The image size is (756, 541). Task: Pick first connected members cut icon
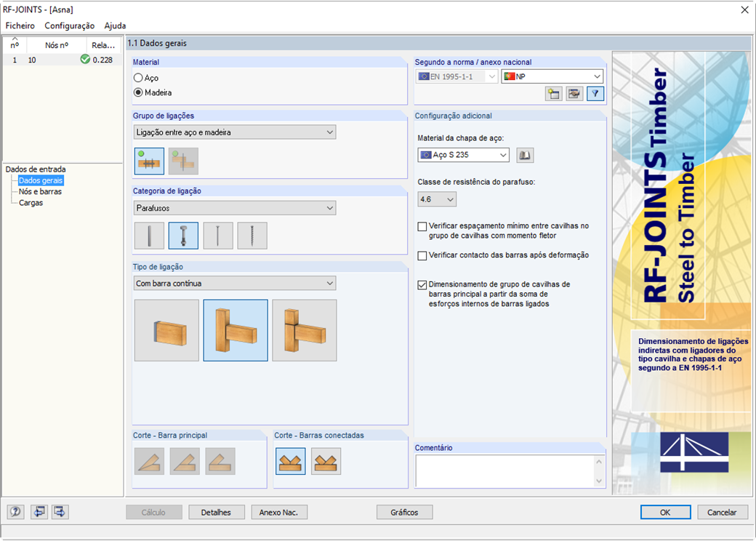[x=291, y=461]
